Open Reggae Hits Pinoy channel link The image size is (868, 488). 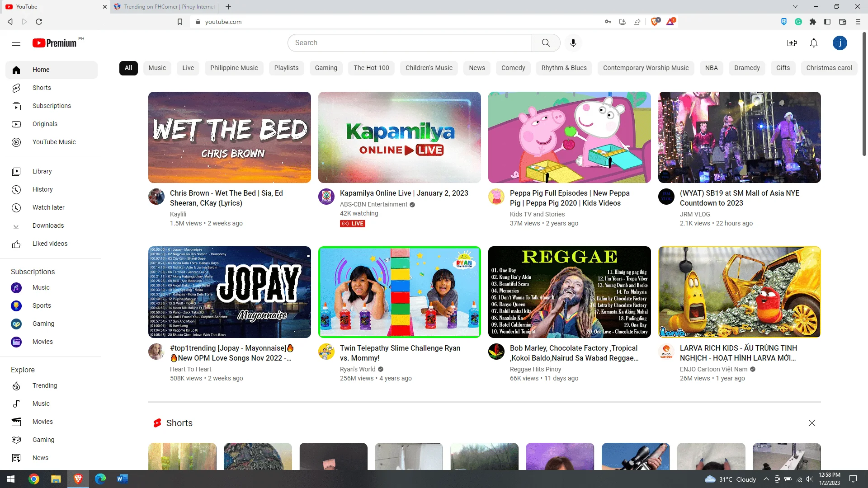tap(535, 369)
